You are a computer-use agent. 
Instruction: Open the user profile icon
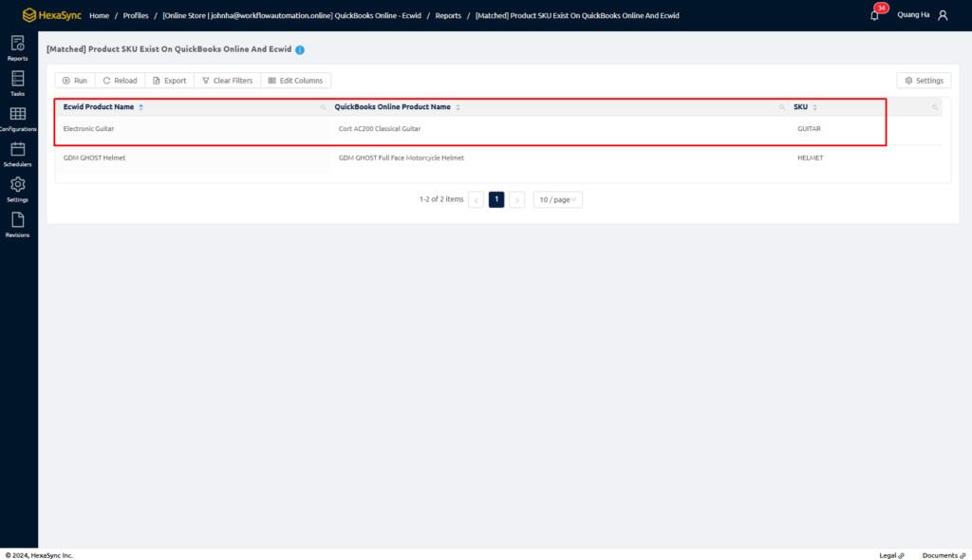click(943, 15)
